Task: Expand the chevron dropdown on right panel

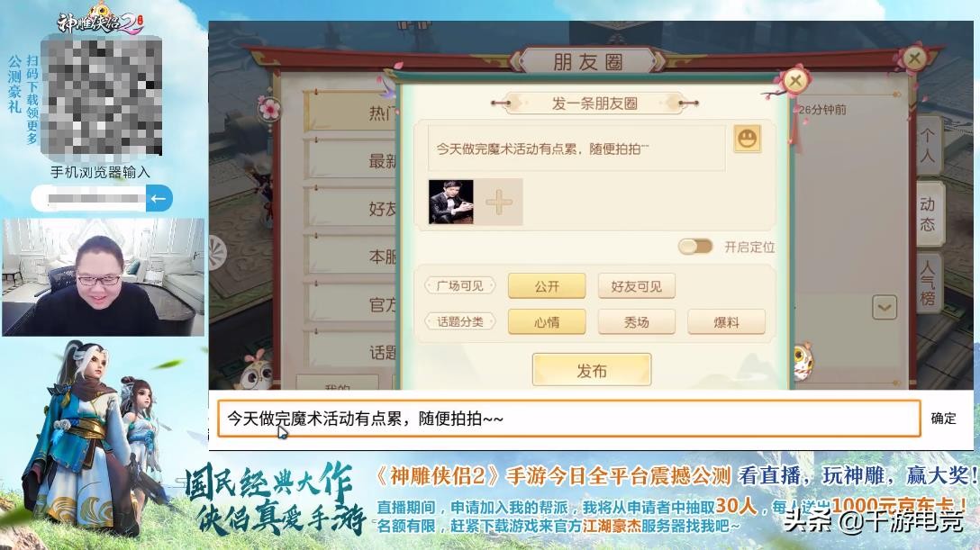Action: pos(885,307)
